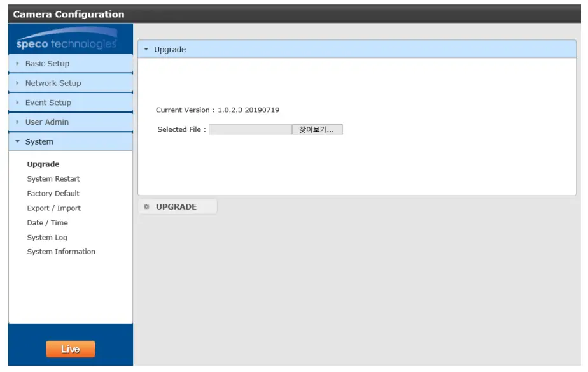Click the 찾아보기 browse button
Image resolution: width=588 pixels, height=372 pixels.
pyautogui.click(x=317, y=129)
